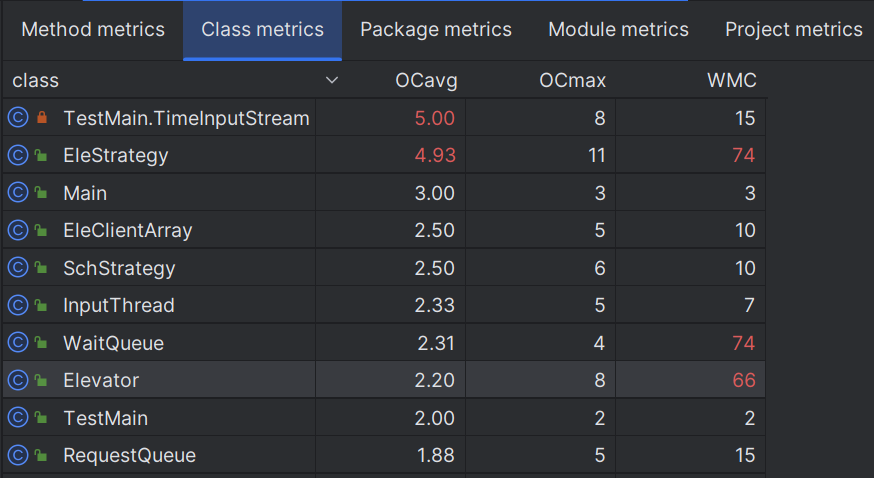Click the OCmax column header
The image size is (874, 478).
[573, 80]
